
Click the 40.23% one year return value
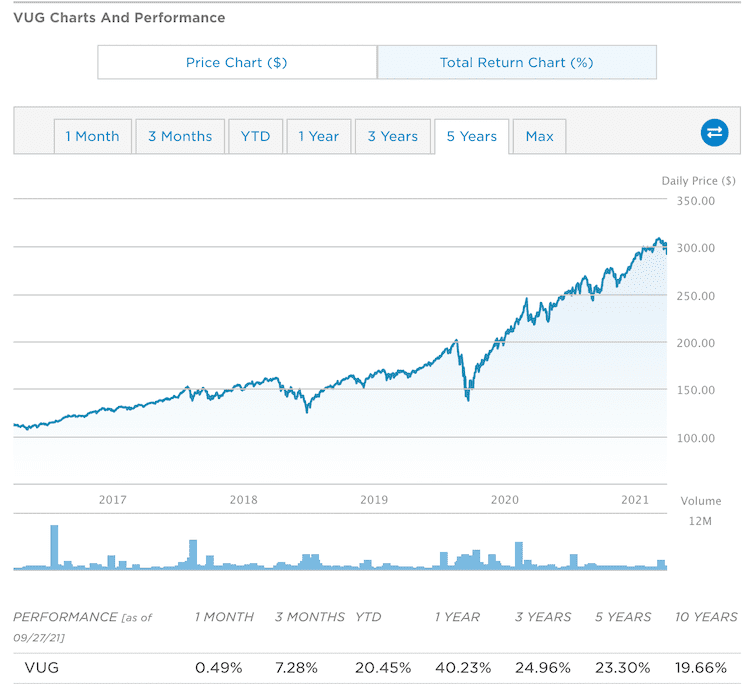[x=463, y=668]
